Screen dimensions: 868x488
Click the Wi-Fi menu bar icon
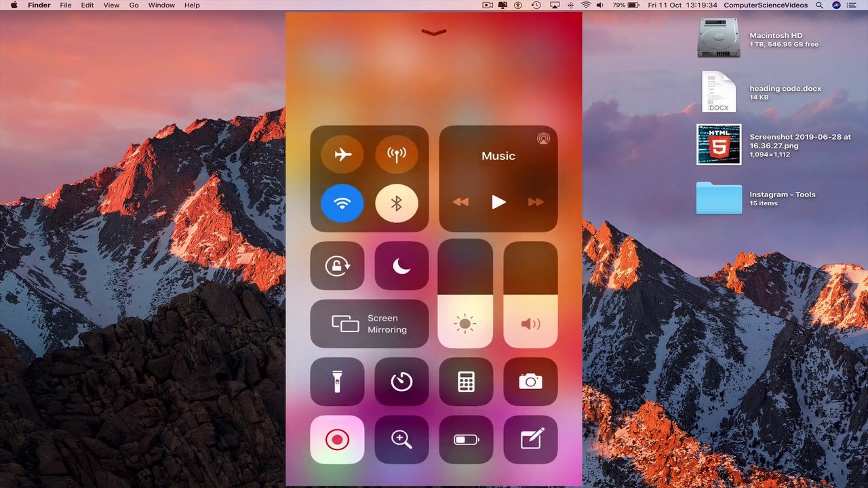tap(586, 5)
